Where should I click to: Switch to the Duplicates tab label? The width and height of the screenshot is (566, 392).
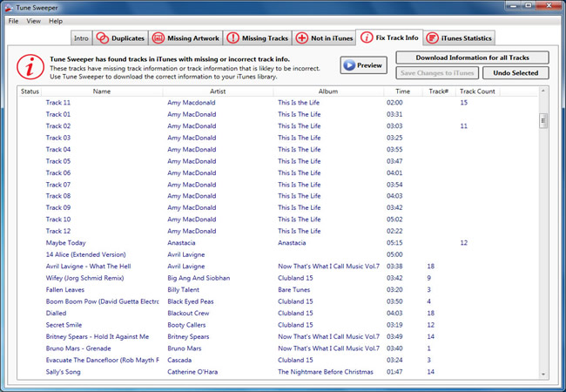click(128, 38)
